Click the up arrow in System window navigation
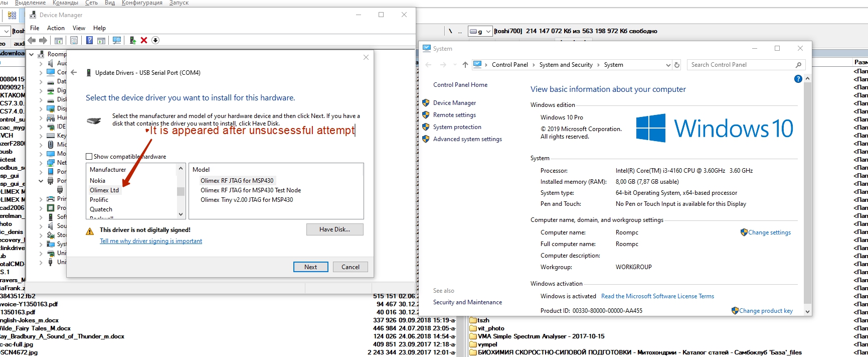 click(x=465, y=65)
